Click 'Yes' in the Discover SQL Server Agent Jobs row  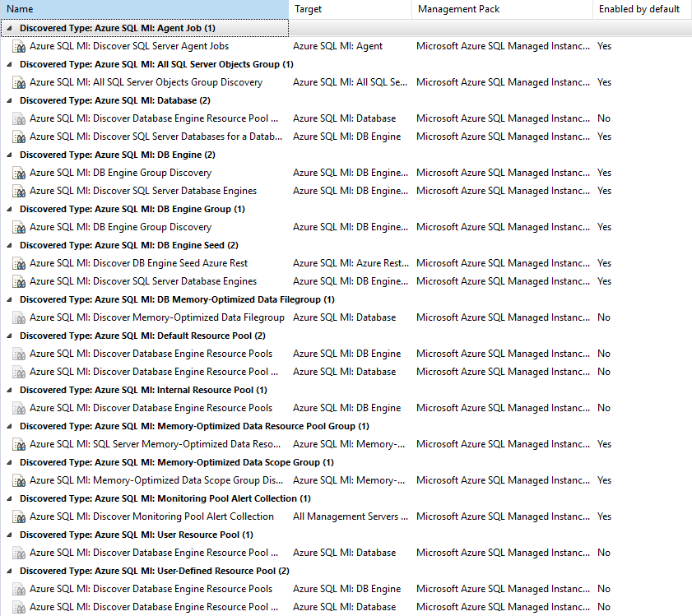604,46
